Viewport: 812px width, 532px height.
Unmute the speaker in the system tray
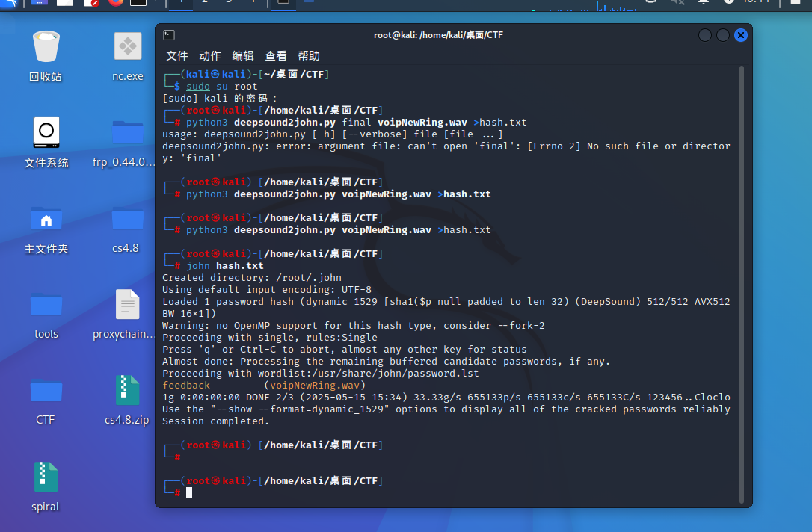pos(679,3)
